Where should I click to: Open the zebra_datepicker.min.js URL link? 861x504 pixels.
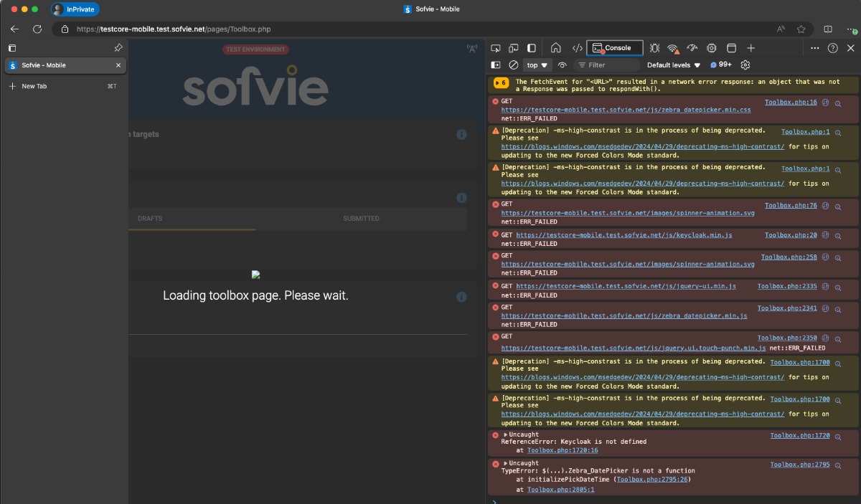[x=624, y=315]
